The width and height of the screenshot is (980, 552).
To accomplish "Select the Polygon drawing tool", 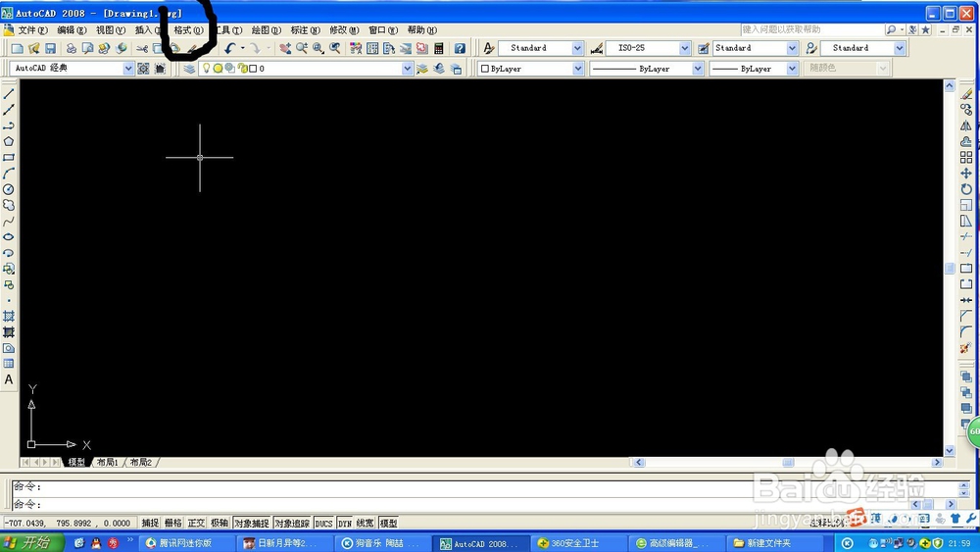I will 9,141.
